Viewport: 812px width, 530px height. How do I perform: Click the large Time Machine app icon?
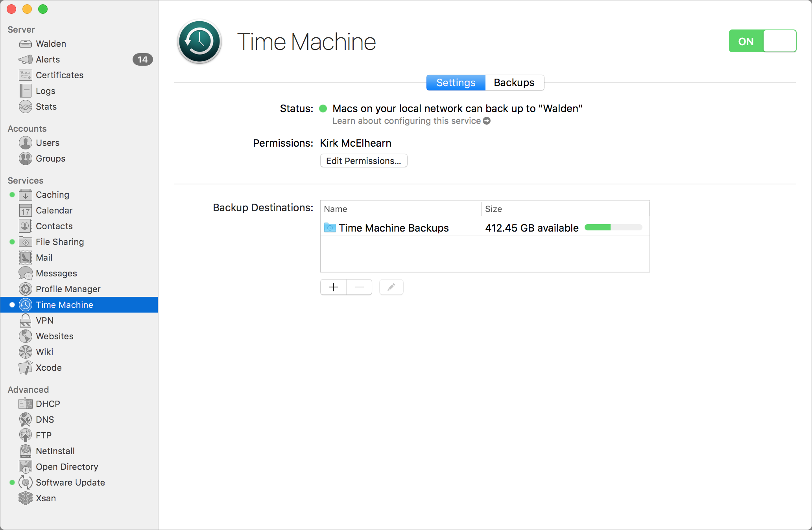[x=199, y=41]
